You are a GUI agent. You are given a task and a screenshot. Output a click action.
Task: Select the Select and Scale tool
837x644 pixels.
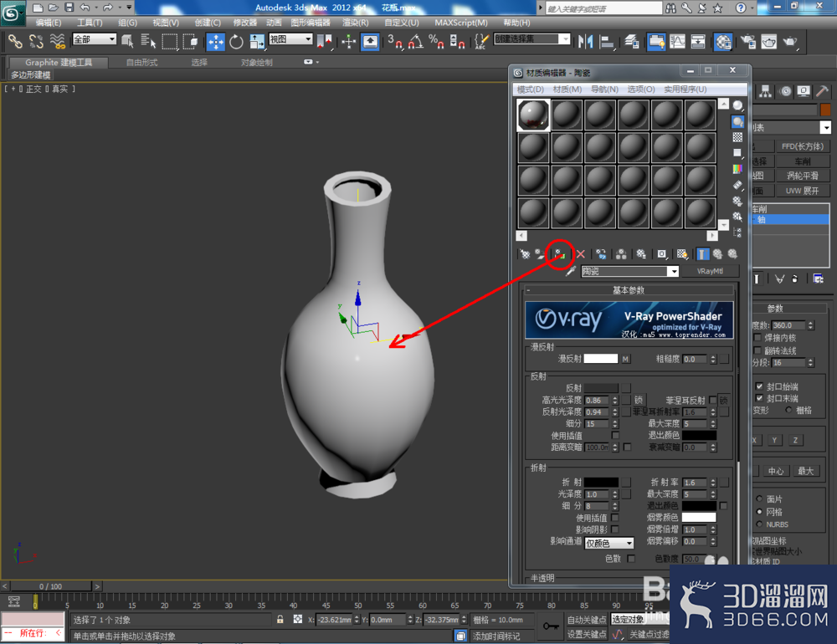(x=257, y=42)
